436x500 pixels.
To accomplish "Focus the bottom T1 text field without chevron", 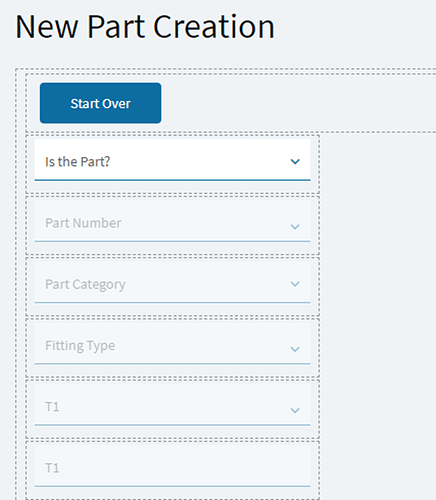I will click(x=172, y=466).
